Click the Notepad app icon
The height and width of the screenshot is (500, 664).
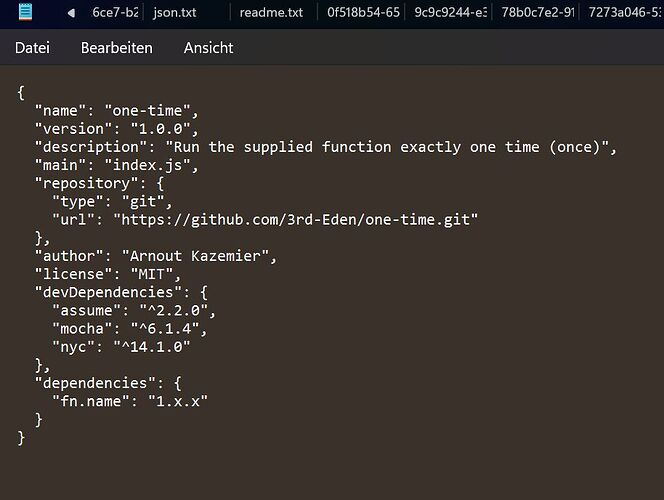click(25, 11)
